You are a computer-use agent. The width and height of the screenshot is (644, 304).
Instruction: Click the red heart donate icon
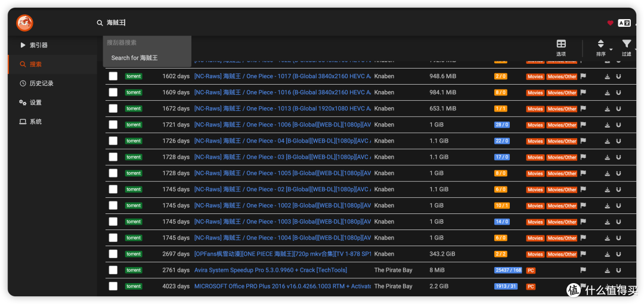[611, 23]
